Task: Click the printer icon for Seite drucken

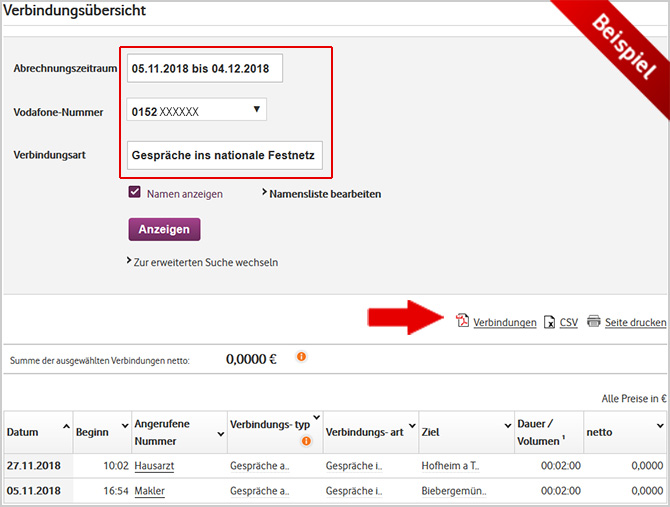Action: tap(593, 322)
